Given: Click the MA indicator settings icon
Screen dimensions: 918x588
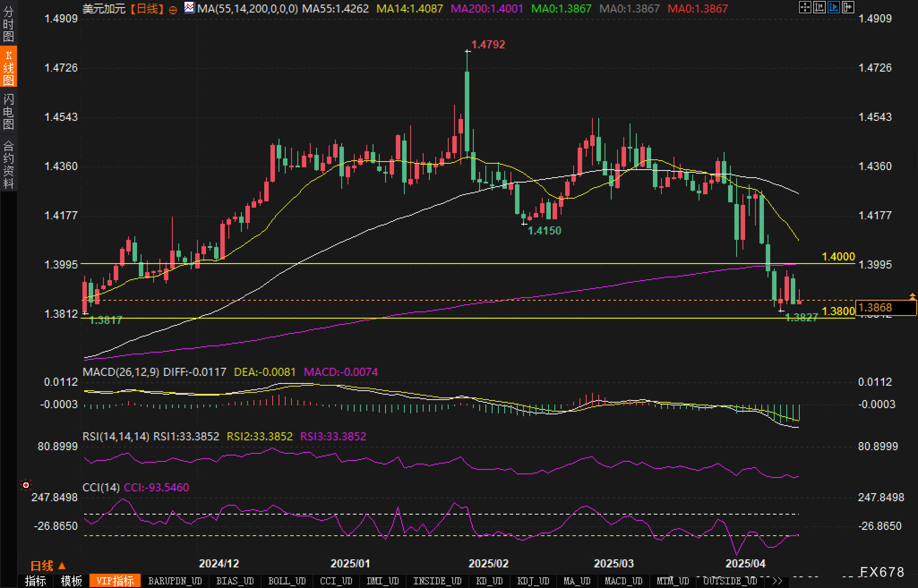Looking at the screenshot, I should (189, 8).
